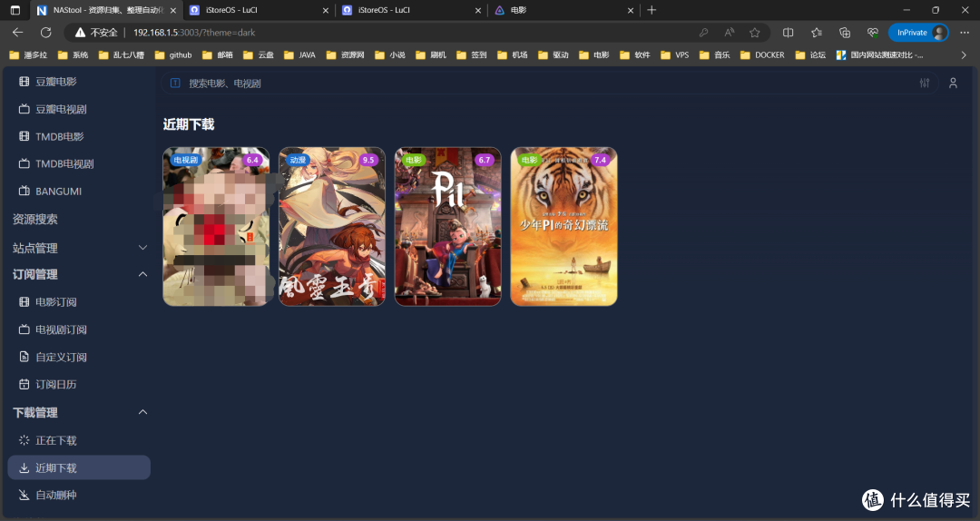Open the 电影 poster rated 6.7
The image size is (980, 521).
[x=448, y=226]
